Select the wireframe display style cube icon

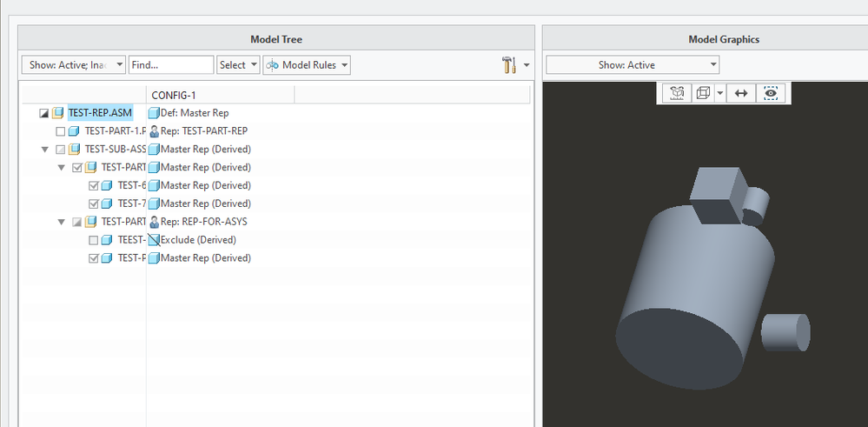[x=704, y=93]
